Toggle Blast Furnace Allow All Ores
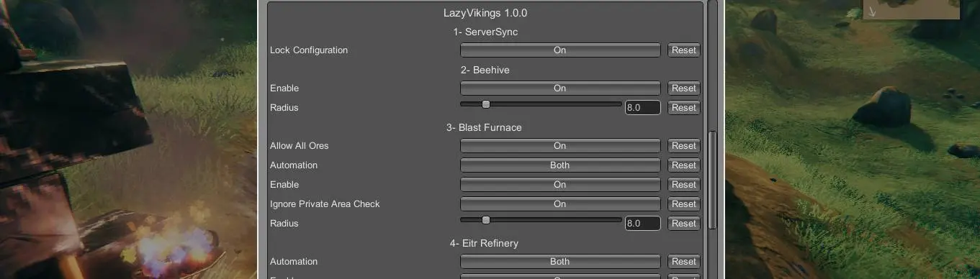This screenshot has height=279, width=980. tap(559, 146)
